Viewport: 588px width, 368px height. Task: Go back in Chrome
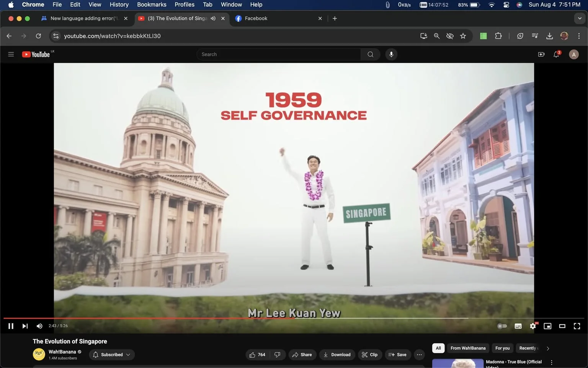(x=9, y=36)
